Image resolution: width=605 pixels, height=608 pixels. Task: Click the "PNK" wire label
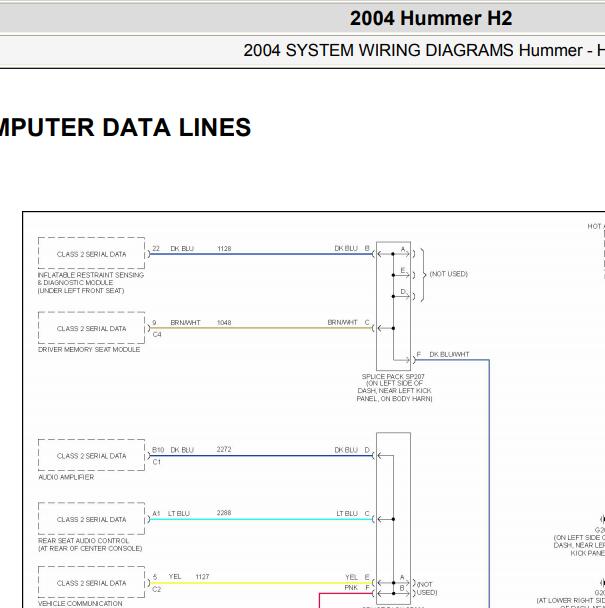(x=351, y=588)
